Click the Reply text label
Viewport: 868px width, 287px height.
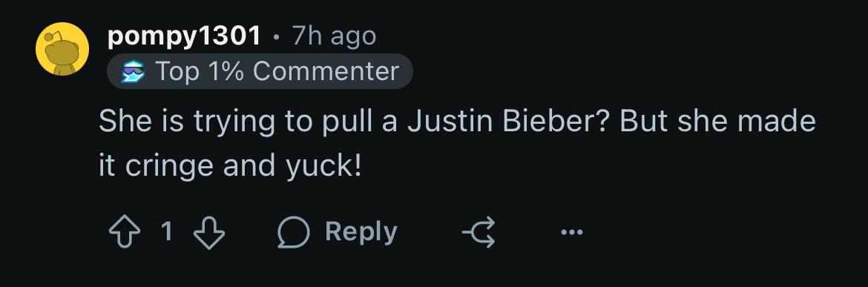(361, 231)
